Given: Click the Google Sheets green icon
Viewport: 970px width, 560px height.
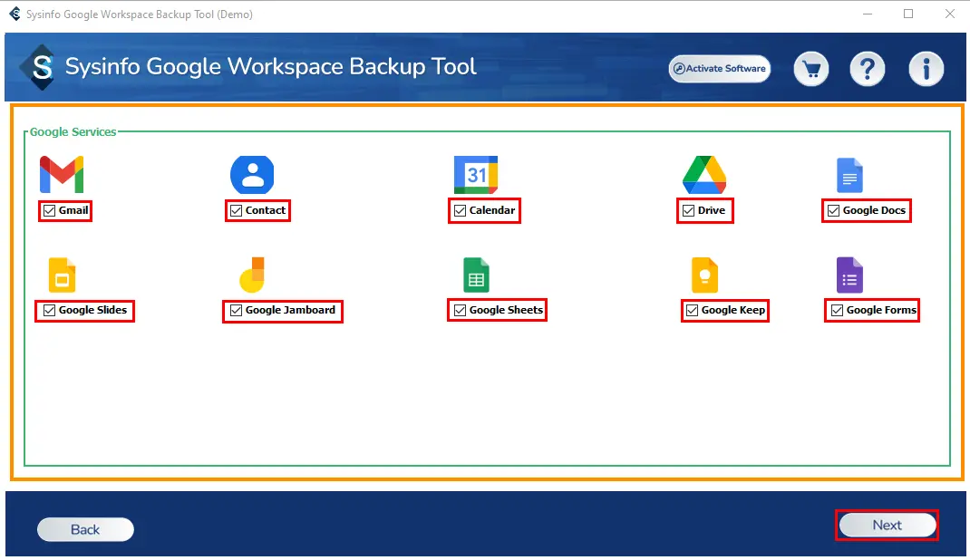Looking at the screenshot, I should coord(476,275).
